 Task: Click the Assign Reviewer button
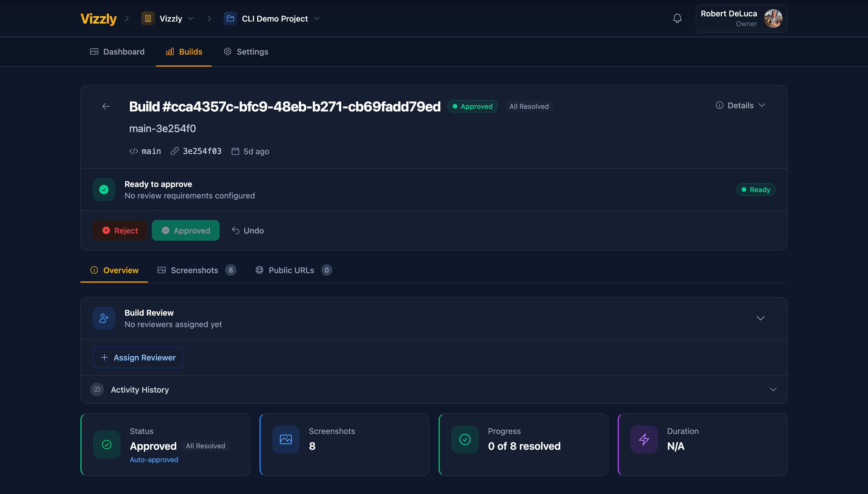click(x=137, y=357)
